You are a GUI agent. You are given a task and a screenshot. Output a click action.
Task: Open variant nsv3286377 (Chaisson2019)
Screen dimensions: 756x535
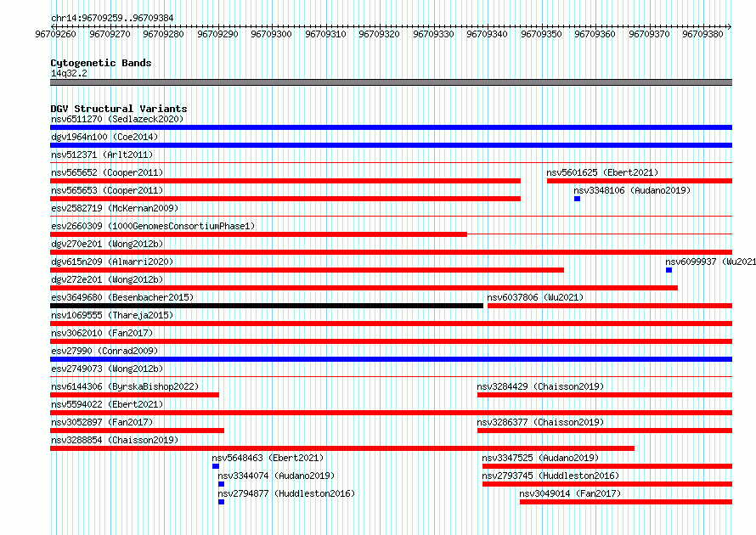tap(540, 422)
